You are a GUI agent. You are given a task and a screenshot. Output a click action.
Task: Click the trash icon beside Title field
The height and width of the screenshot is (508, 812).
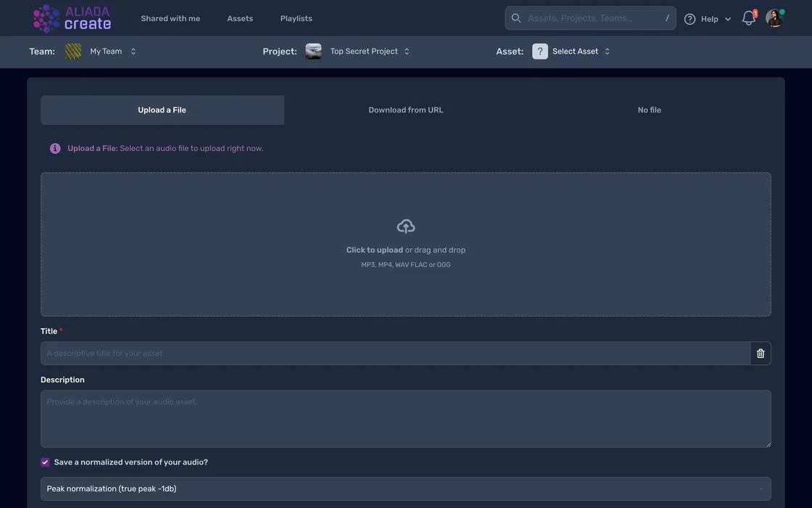coord(761,353)
